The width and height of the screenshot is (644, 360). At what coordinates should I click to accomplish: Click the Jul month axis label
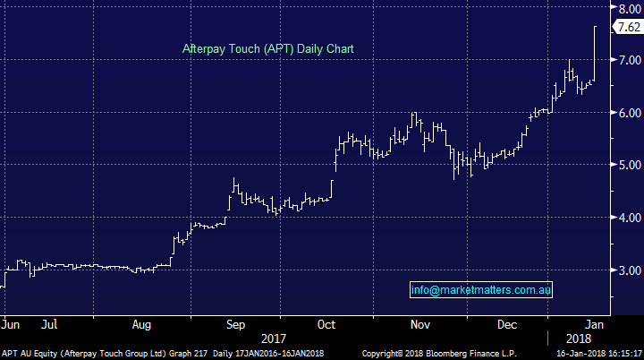pyautogui.click(x=49, y=324)
